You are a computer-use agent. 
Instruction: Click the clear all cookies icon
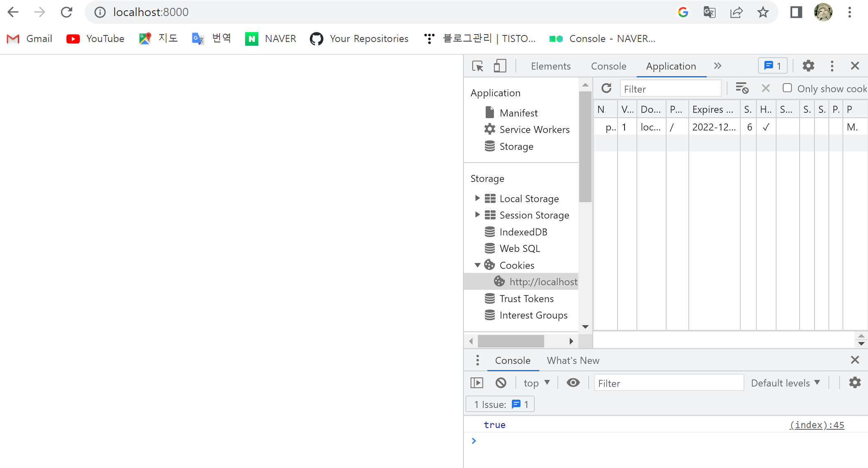coord(742,88)
